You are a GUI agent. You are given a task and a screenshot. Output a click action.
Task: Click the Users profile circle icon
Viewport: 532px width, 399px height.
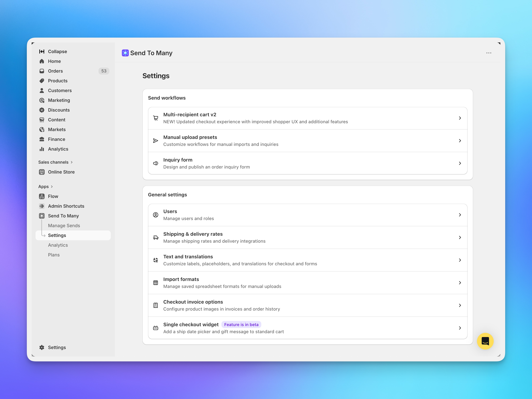click(x=156, y=215)
